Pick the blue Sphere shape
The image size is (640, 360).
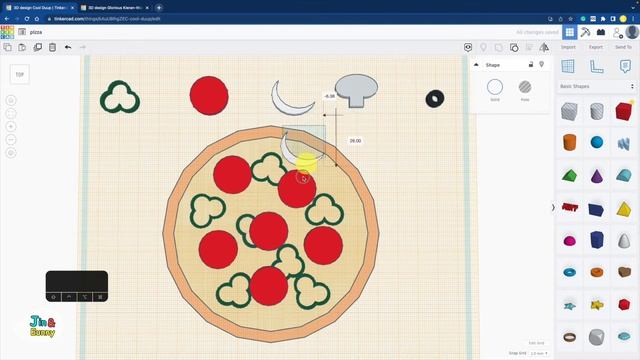(x=597, y=142)
